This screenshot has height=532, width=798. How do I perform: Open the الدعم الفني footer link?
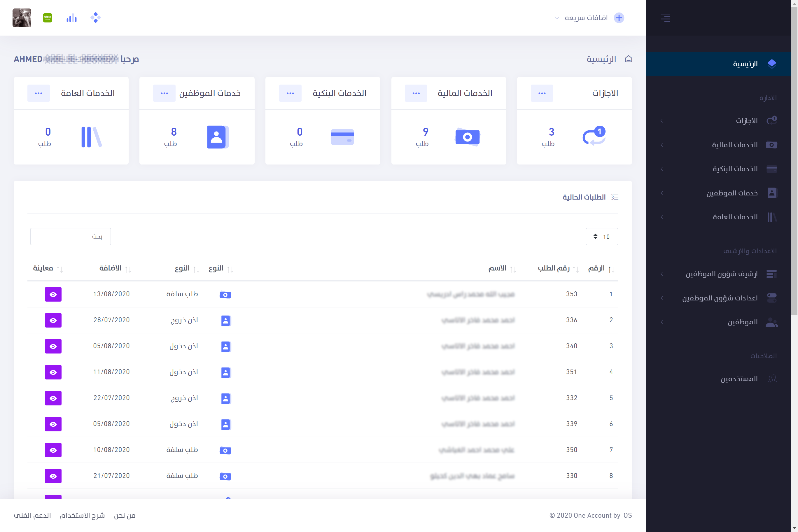pos(32,515)
